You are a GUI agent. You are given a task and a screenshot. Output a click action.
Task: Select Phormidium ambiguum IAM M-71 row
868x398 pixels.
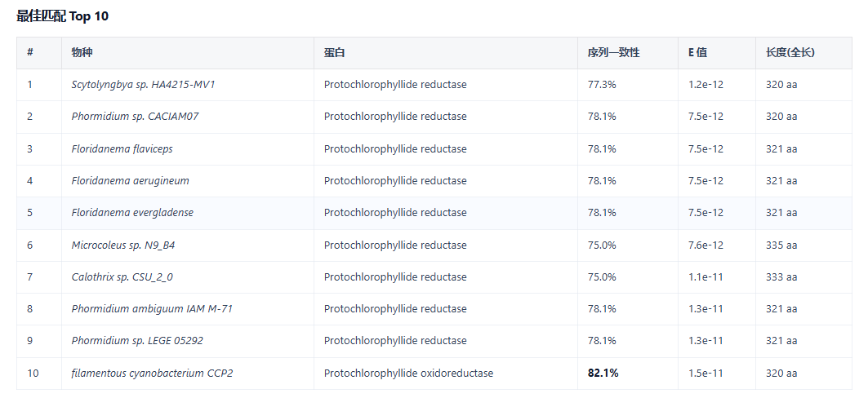pyautogui.click(x=434, y=309)
